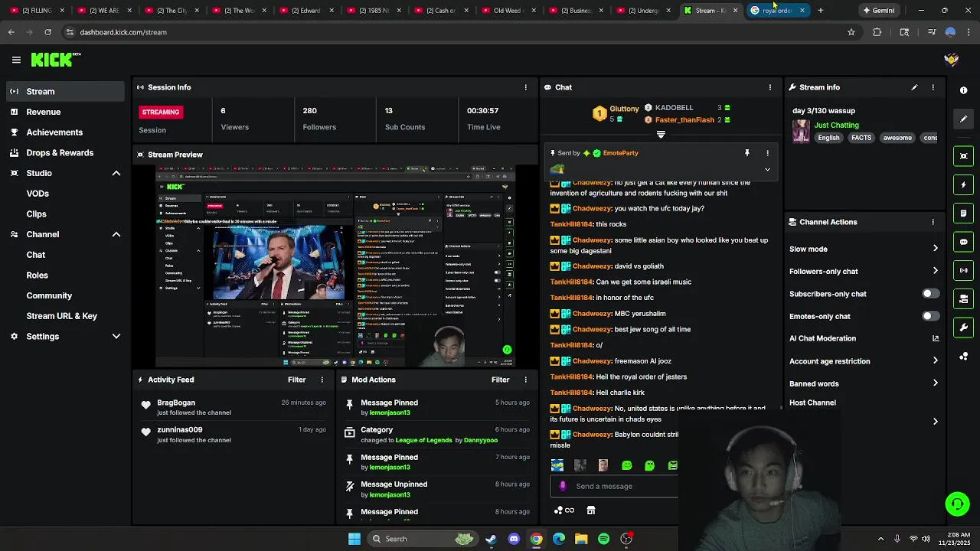Screen dimensions: 980x551
Task: Open Clips under Studio
Action: (x=36, y=214)
